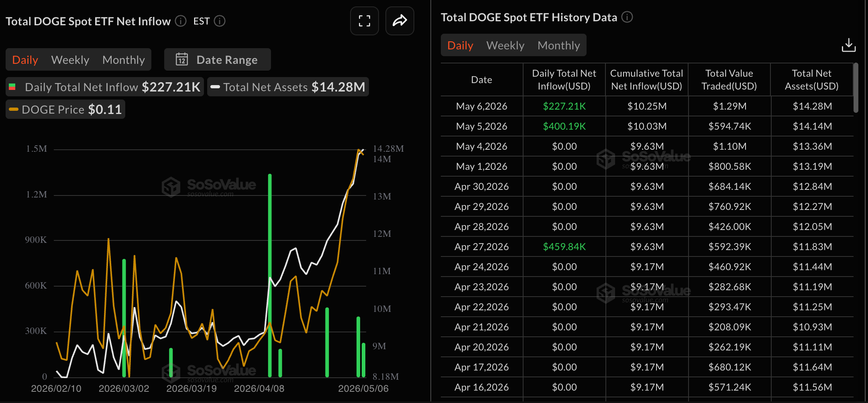Click the share arrow icon
868x403 pixels.
[399, 21]
